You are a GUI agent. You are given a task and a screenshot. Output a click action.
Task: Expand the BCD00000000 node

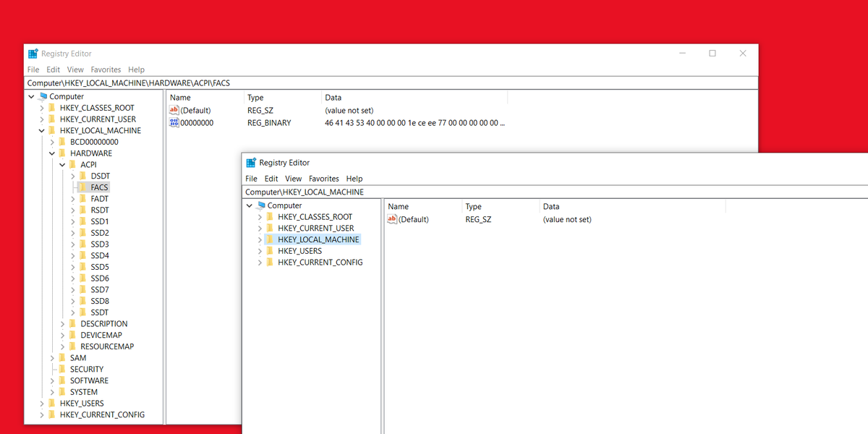coord(52,142)
